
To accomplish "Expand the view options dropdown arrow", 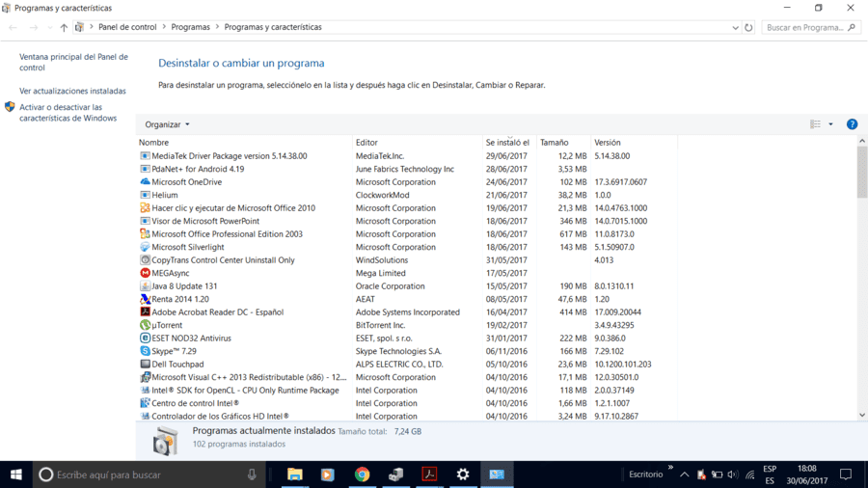I will click(x=830, y=124).
